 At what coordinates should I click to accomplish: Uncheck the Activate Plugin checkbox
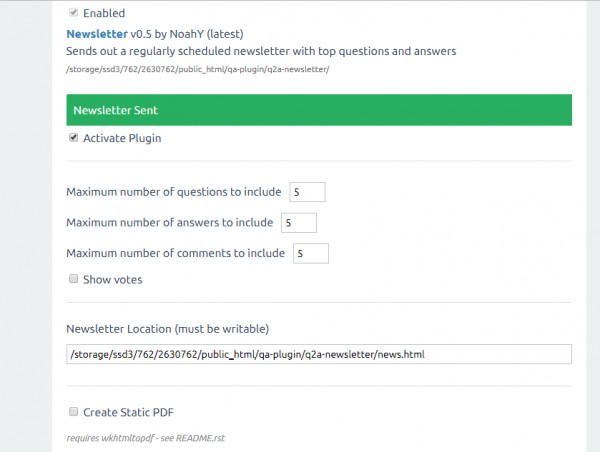(73, 138)
